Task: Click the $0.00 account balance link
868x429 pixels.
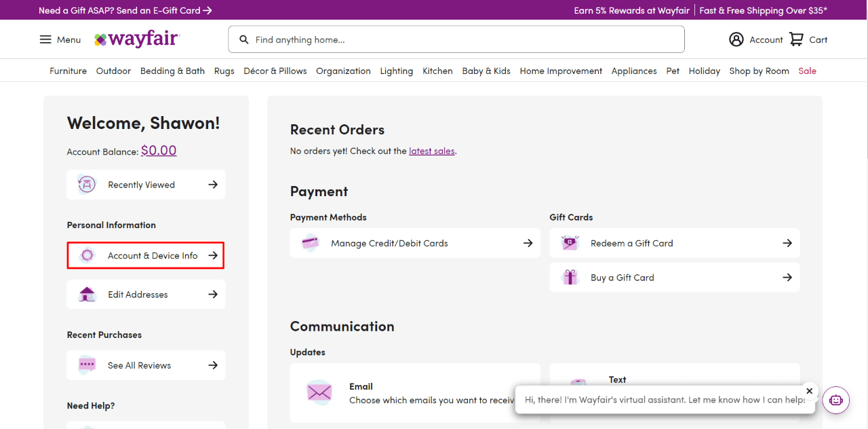Action: [x=159, y=151]
